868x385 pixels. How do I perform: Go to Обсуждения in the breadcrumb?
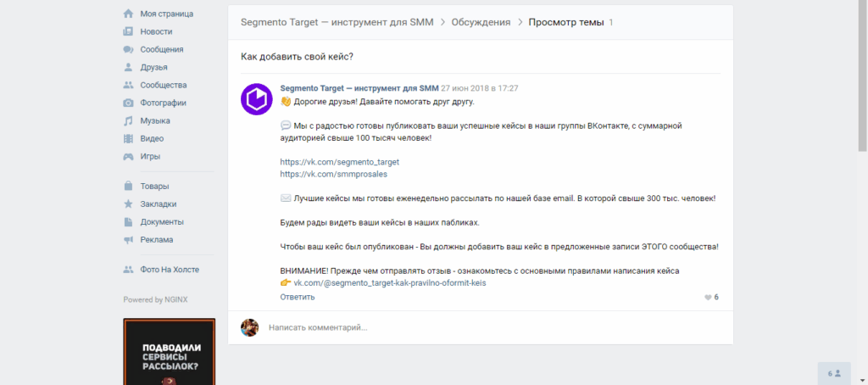(481, 23)
